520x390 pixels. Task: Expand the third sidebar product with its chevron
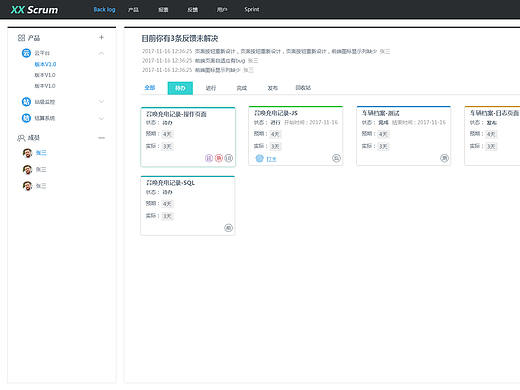(101, 118)
